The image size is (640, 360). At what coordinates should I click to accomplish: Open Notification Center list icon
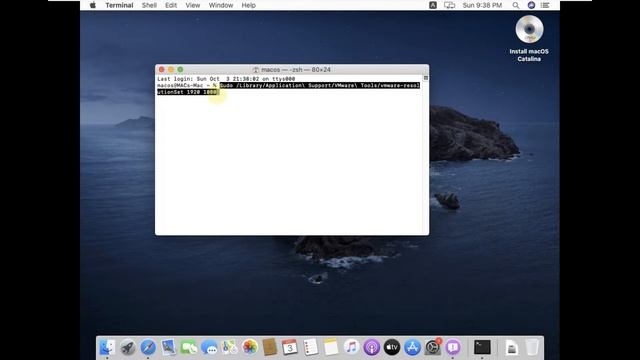click(545, 5)
